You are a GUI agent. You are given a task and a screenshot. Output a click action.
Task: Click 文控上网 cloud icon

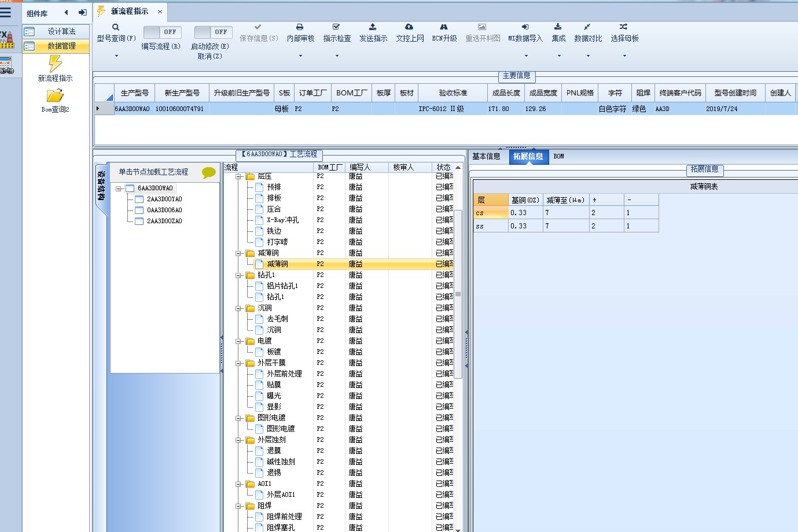[x=409, y=27]
